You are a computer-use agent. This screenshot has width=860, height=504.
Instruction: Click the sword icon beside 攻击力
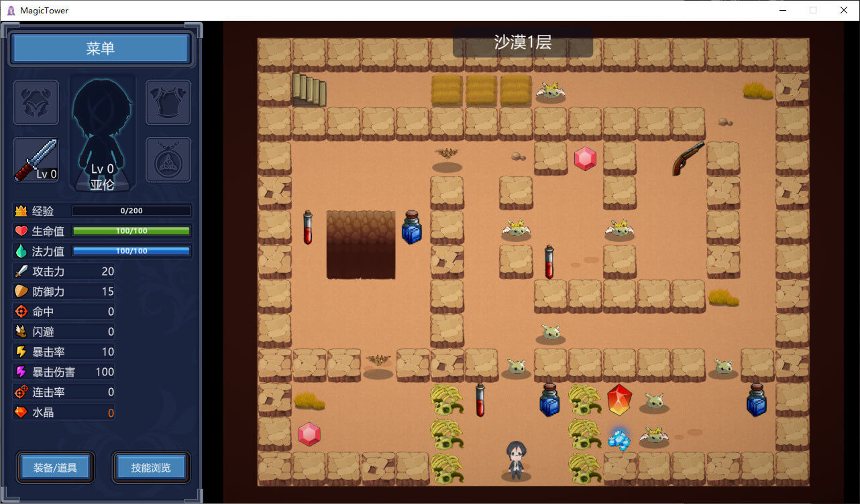[x=21, y=271]
